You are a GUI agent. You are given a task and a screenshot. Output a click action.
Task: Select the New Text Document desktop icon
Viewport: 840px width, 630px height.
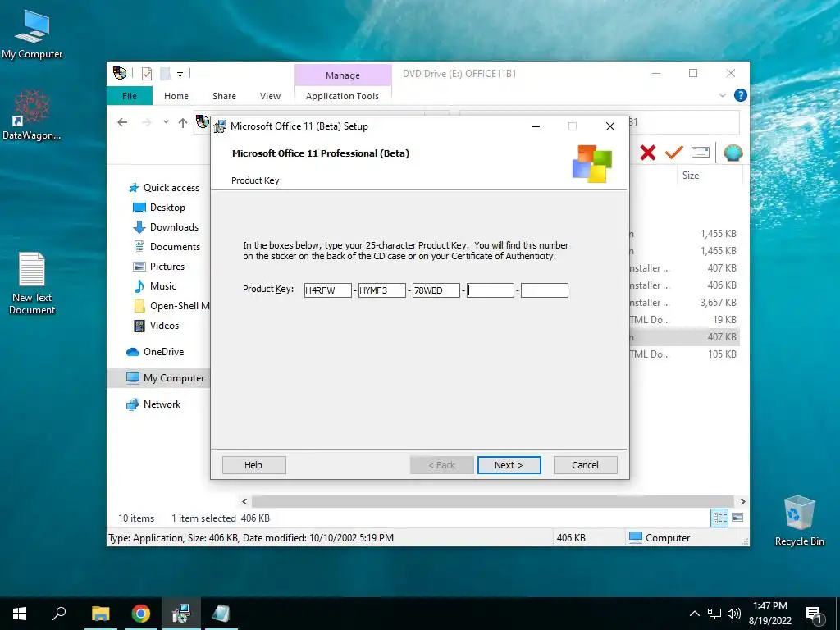(x=32, y=283)
